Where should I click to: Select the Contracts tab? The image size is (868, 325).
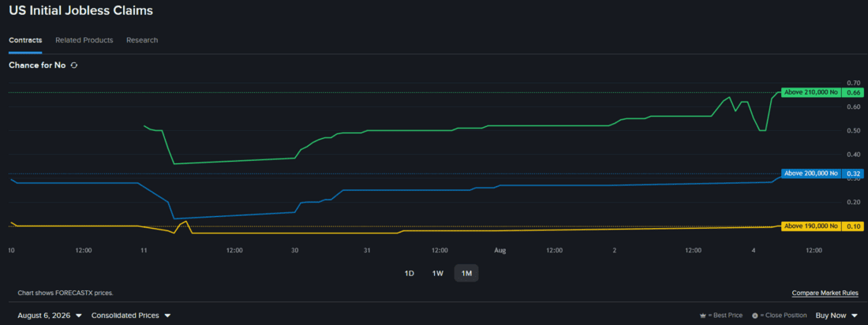(25, 40)
